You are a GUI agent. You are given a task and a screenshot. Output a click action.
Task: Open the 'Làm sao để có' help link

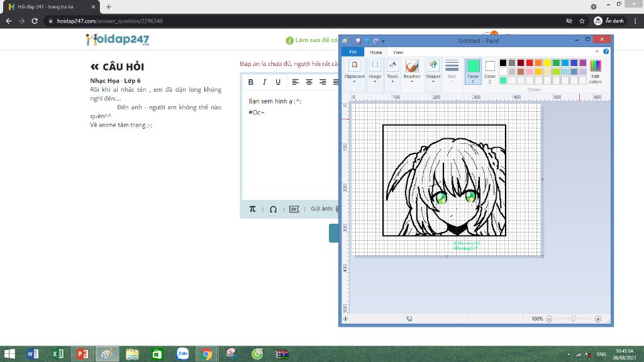(312, 40)
